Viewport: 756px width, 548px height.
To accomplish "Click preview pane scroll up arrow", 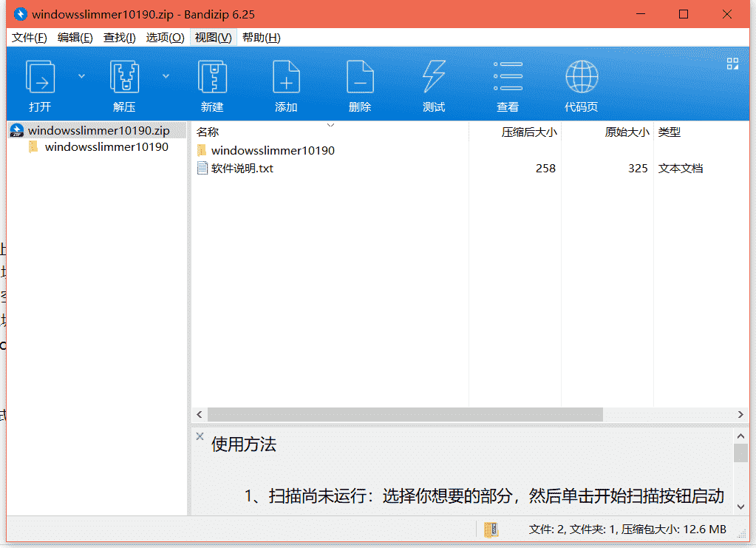I will (x=740, y=436).
